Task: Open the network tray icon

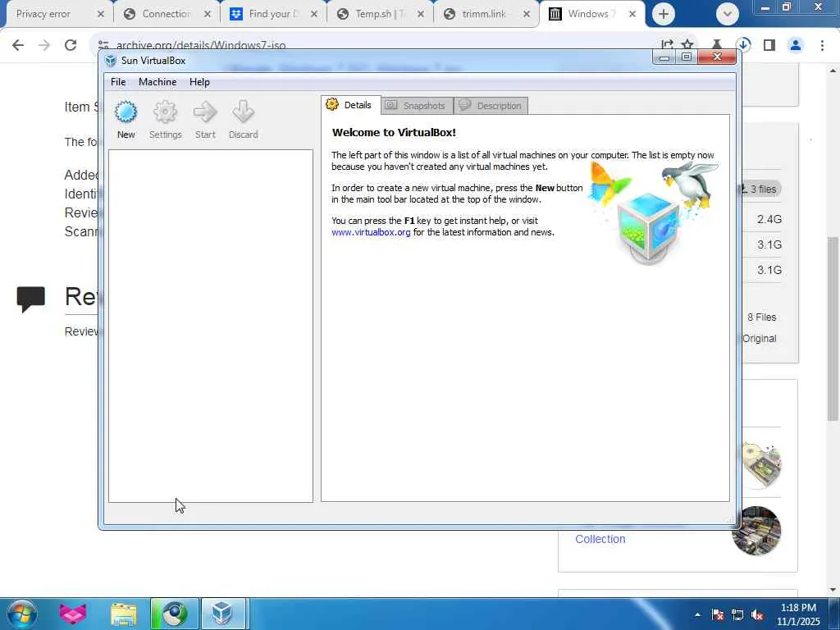Action: pyautogui.click(x=737, y=614)
